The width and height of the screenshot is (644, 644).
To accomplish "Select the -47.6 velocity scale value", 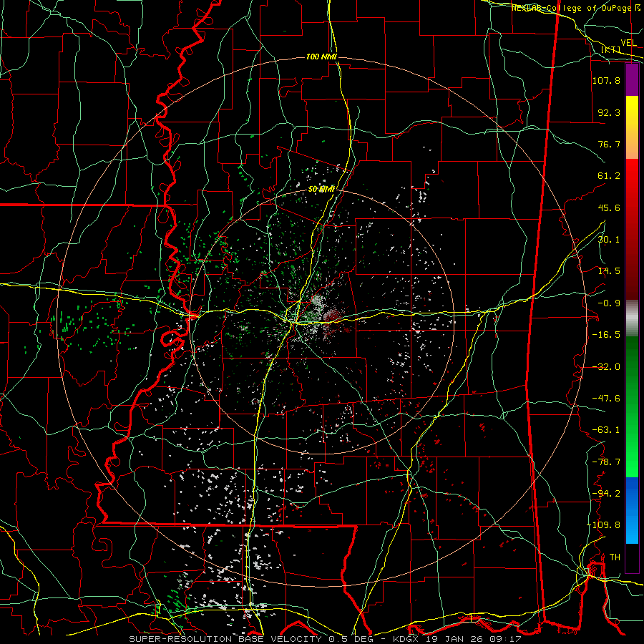I will click(x=606, y=399).
